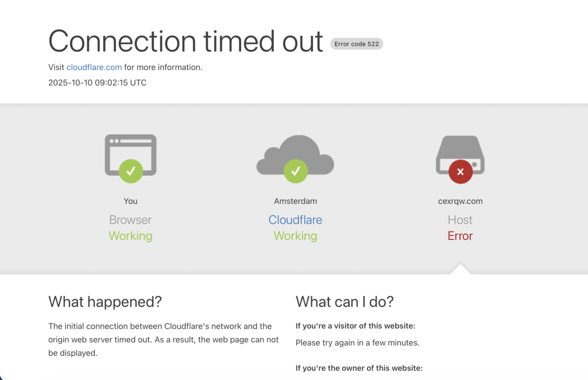The image size is (588, 380).
Task: Click the "Amsterdam" location label
Action: pyautogui.click(x=295, y=201)
